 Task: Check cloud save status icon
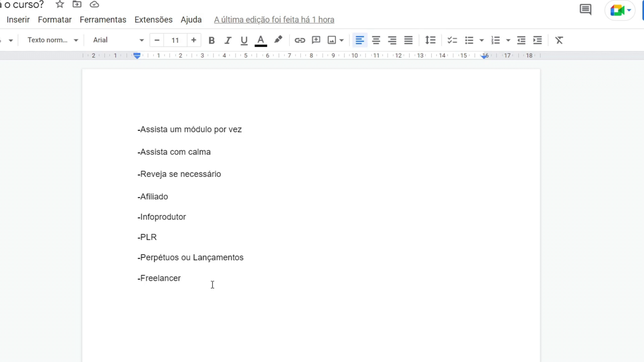pyautogui.click(x=94, y=4)
